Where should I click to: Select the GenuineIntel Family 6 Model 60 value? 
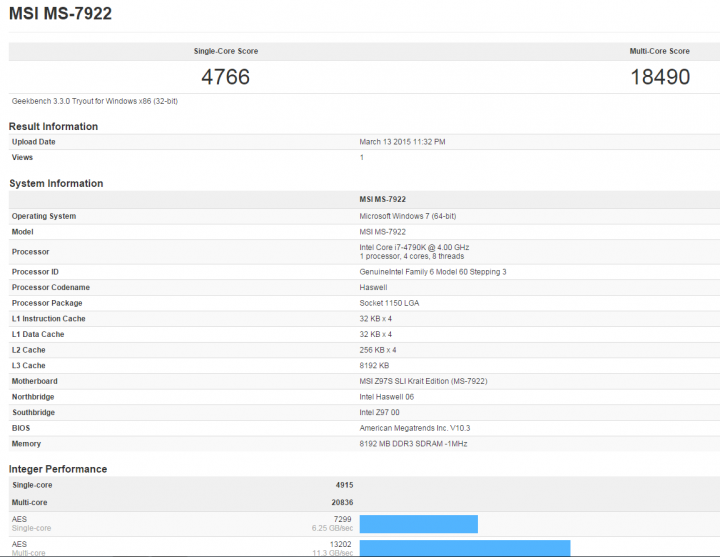coord(433,272)
